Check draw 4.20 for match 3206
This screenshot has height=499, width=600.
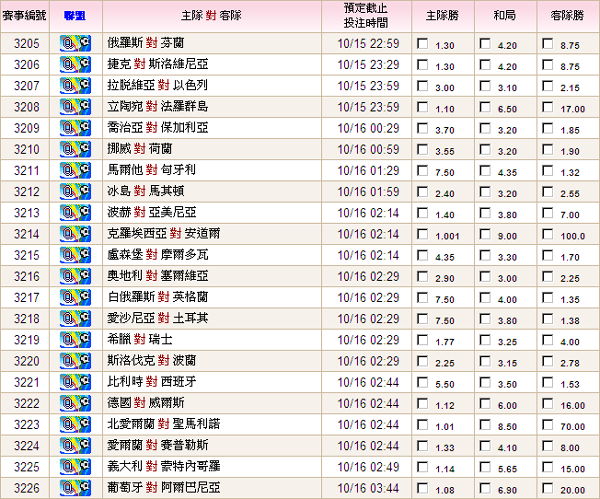[485, 64]
